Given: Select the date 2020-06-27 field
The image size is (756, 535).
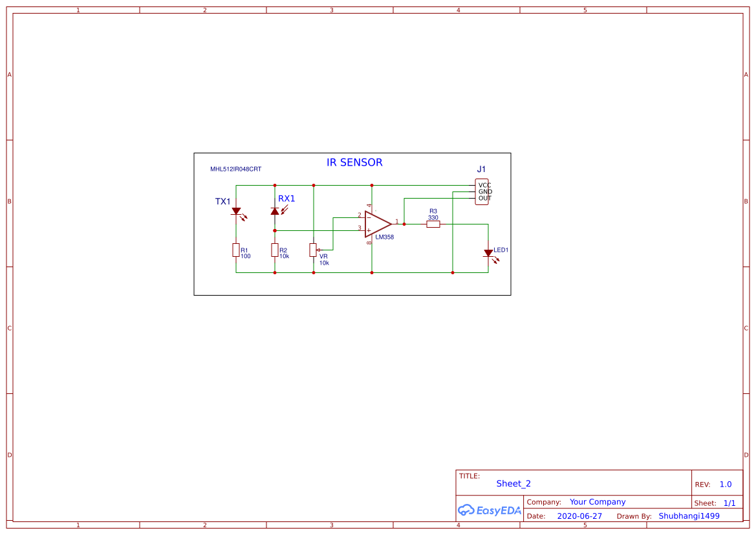Looking at the screenshot, I should (x=579, y=516).
